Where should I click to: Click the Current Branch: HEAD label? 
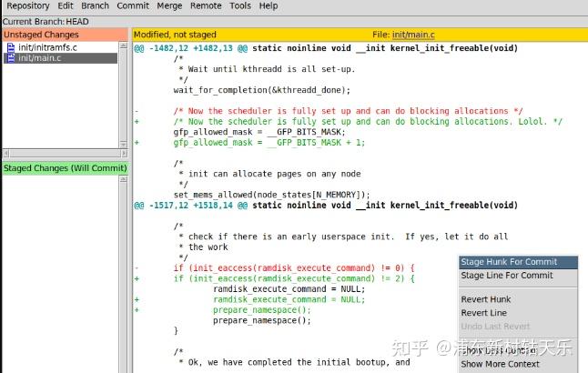(46, 22)
